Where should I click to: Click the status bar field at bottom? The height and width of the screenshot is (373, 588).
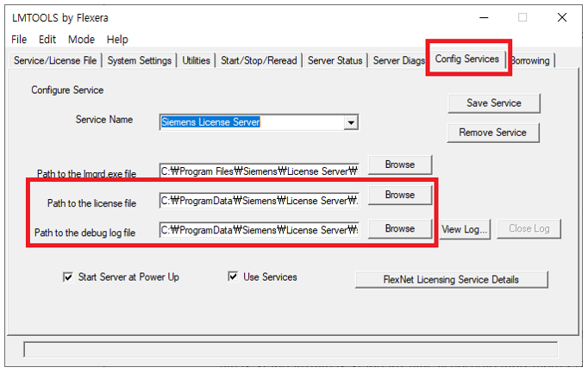(291, 350)
